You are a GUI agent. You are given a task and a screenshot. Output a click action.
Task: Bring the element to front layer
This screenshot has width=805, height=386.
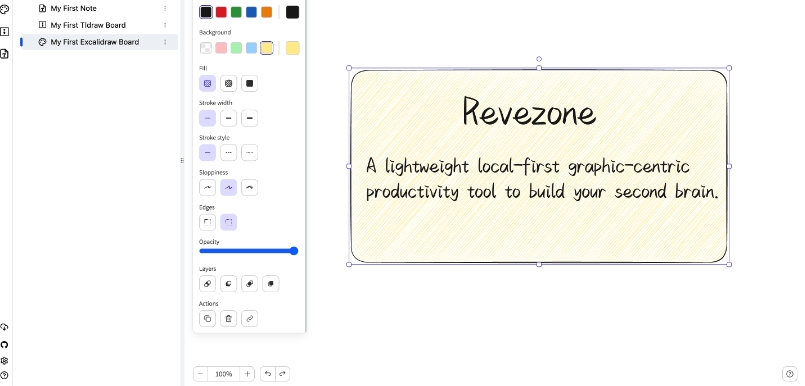point(271,284)
